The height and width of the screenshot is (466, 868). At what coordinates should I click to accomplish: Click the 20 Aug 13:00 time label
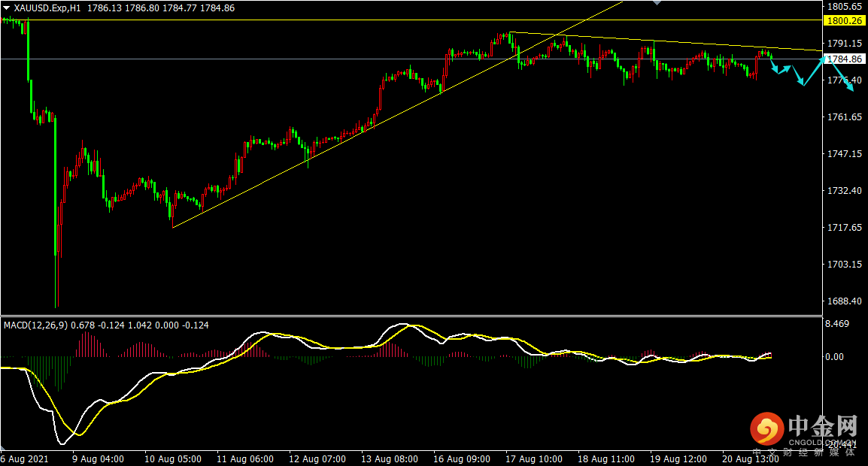(751, 459)
